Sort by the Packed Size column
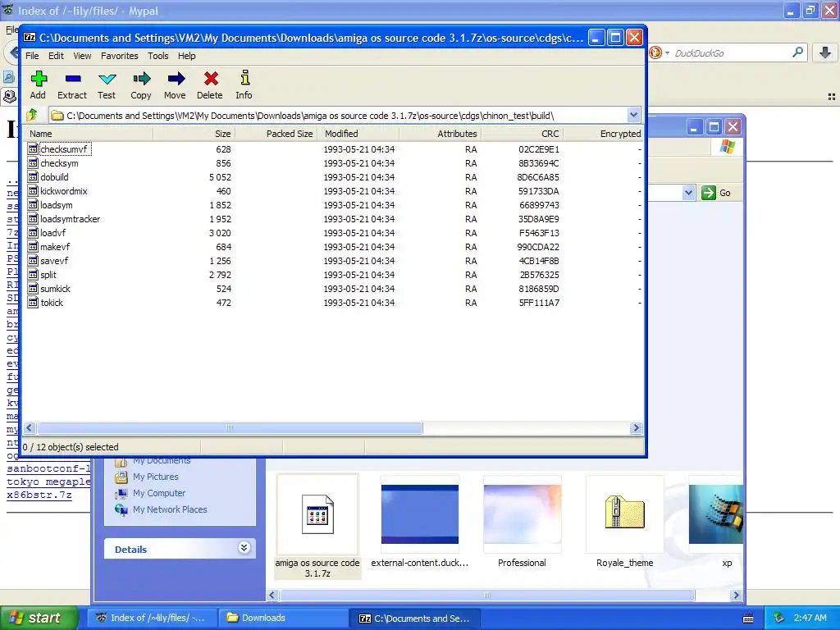This screenshot has width=840, height=630. point(276,134)
